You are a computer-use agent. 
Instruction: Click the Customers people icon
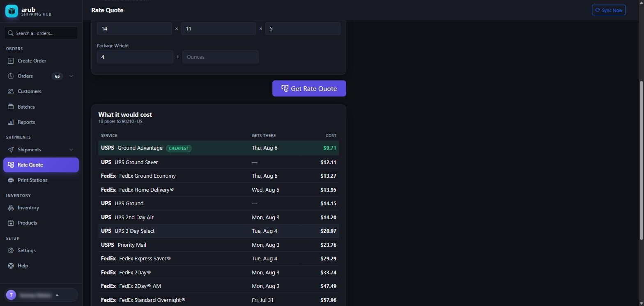pyautogui.click(x=11, y=91)
